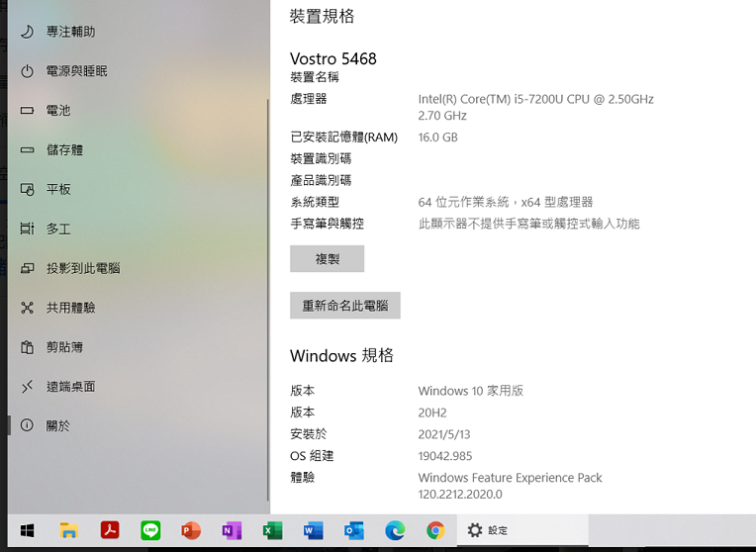Click the Vostro 5468 device name
Screen dimensions: 756x552
point(333,58)
